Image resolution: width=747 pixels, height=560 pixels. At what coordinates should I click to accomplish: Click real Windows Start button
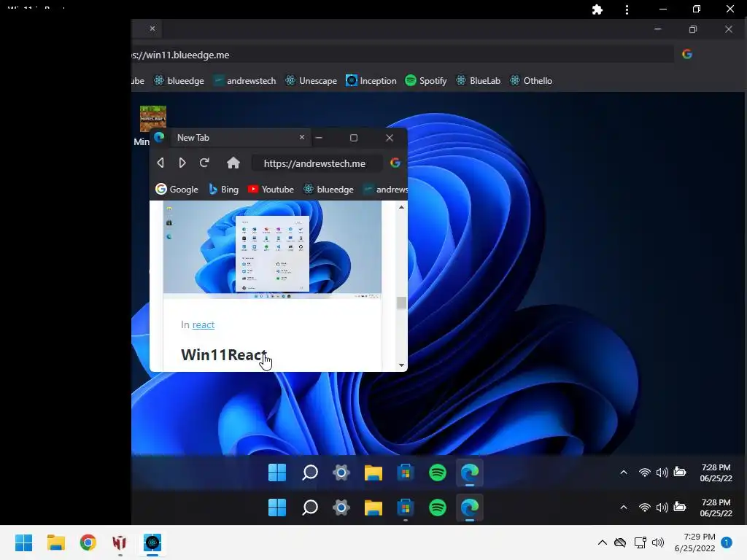click(23, 542)
